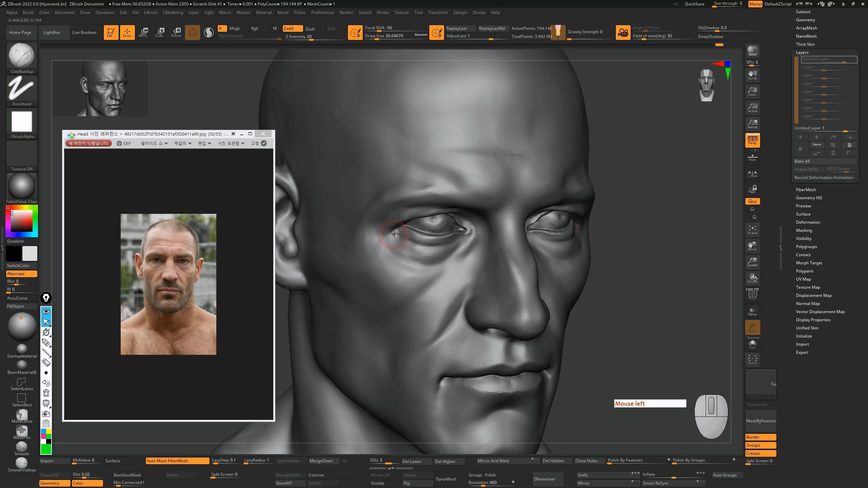Toggle the PolyF Line Fill icon
The image size is (868, 488).
pyautogui.click(x=752, y=294)
